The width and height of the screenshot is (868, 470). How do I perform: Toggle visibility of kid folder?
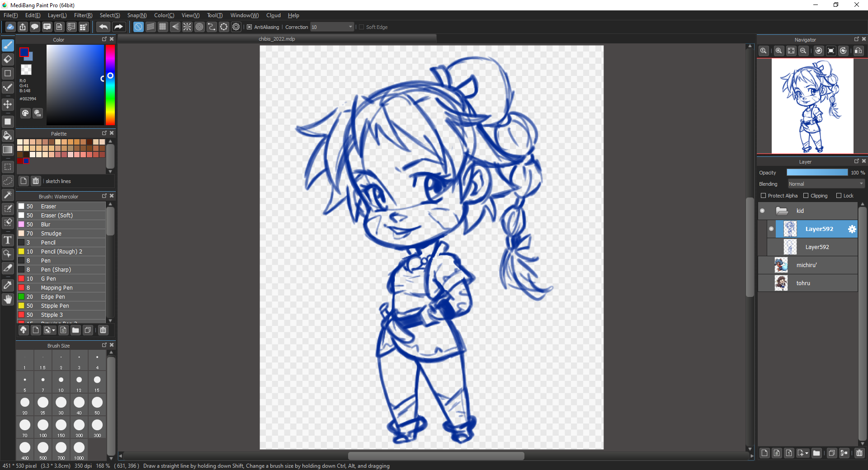click(763, 211)
